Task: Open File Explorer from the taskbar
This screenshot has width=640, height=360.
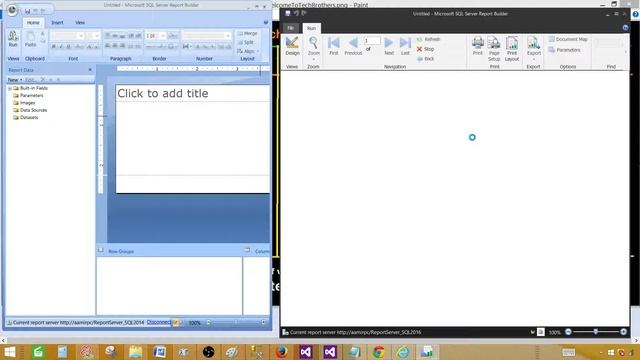Action: point(136,352)
